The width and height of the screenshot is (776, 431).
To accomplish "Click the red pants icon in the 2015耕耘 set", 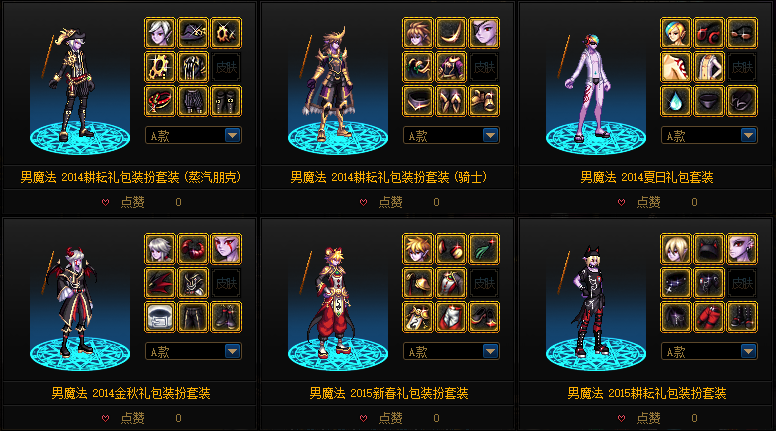I will click(x=709, y=317).
